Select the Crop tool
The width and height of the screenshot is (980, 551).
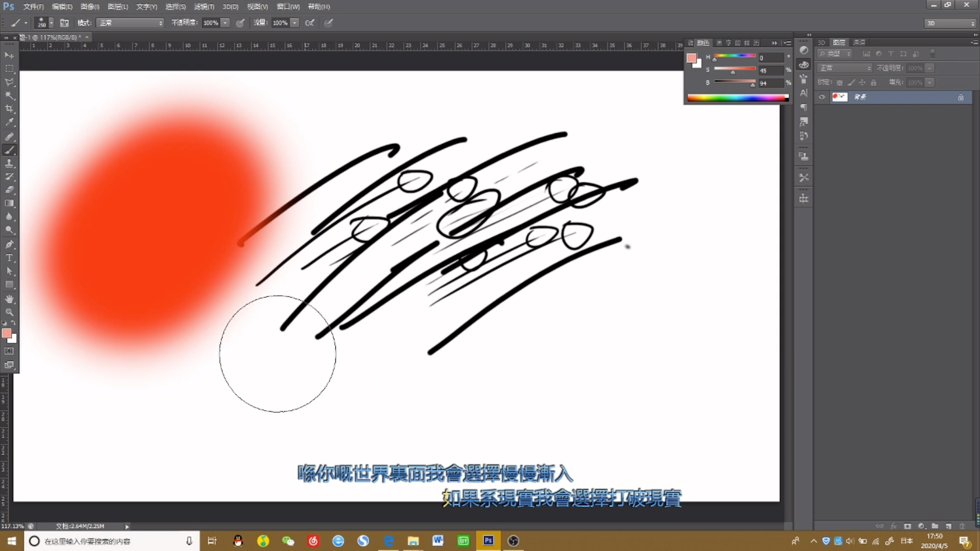[9, 109]
